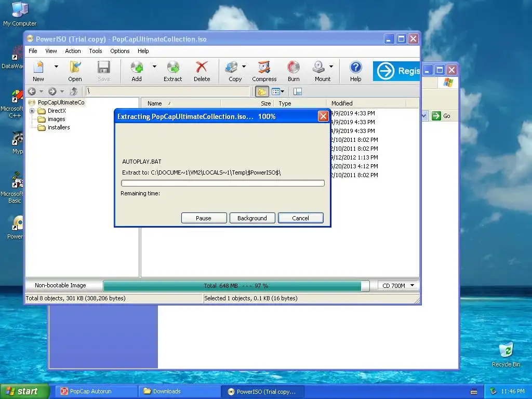
Task: Click the New image toolbar icon
Action: click(x=38, y=71)
